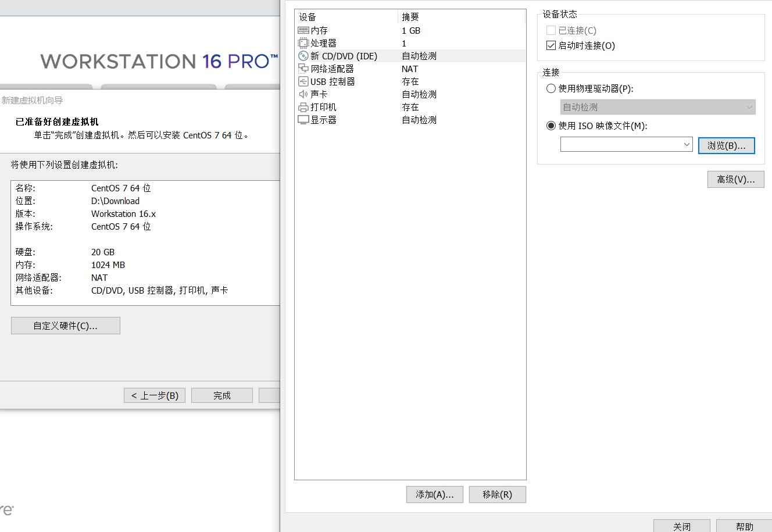Click the 1024 MB memory value

click(108, 265)
